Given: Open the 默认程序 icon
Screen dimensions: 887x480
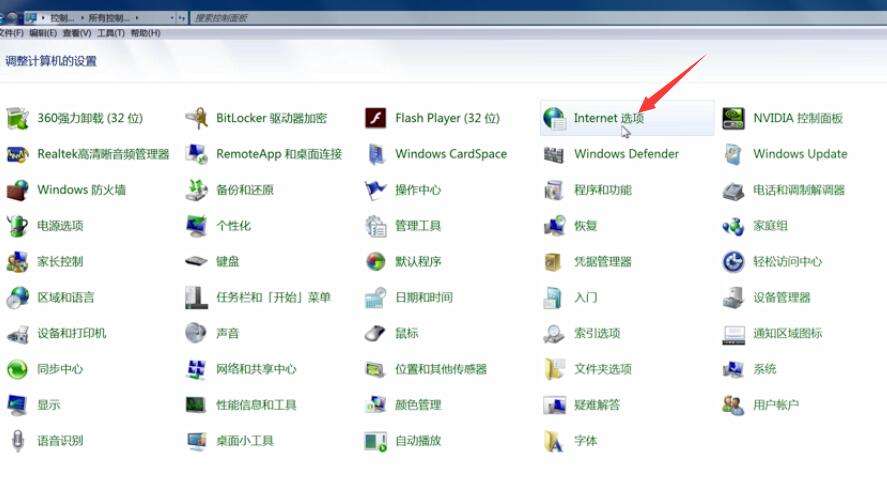Looking at the screenshot, I should [376, 262].
